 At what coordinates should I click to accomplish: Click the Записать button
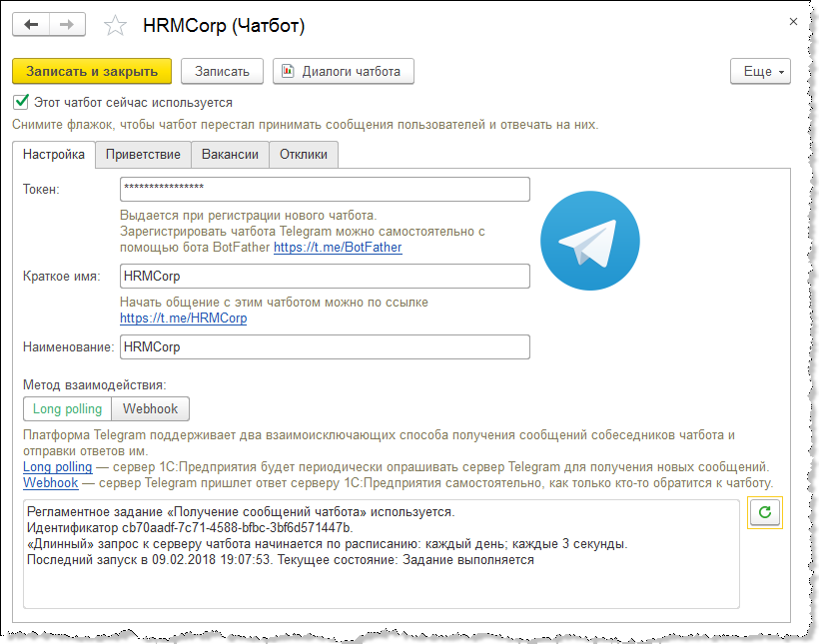point(222,72)
